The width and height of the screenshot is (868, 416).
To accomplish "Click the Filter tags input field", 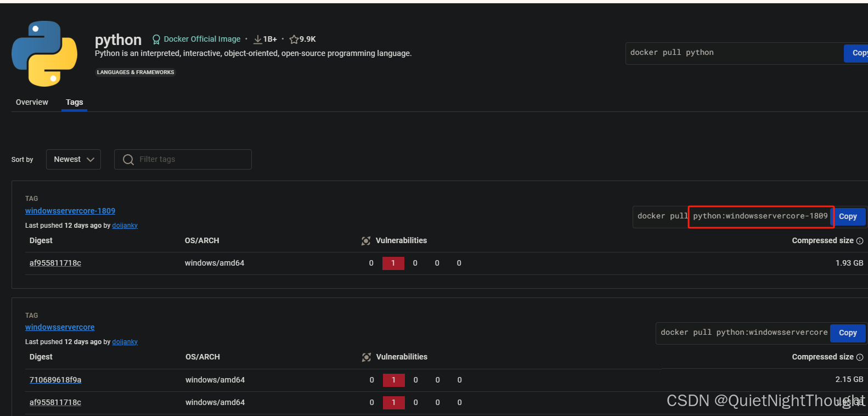I will [183, 160].
